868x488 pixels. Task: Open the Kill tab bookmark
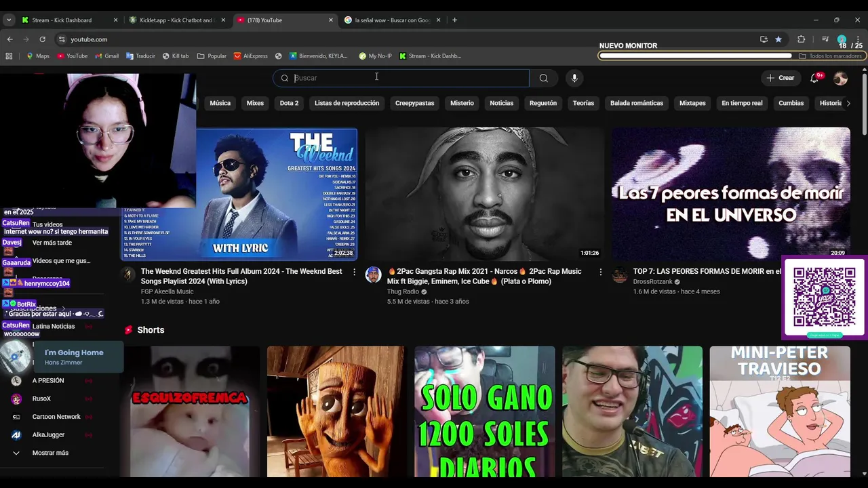point(176,56)
